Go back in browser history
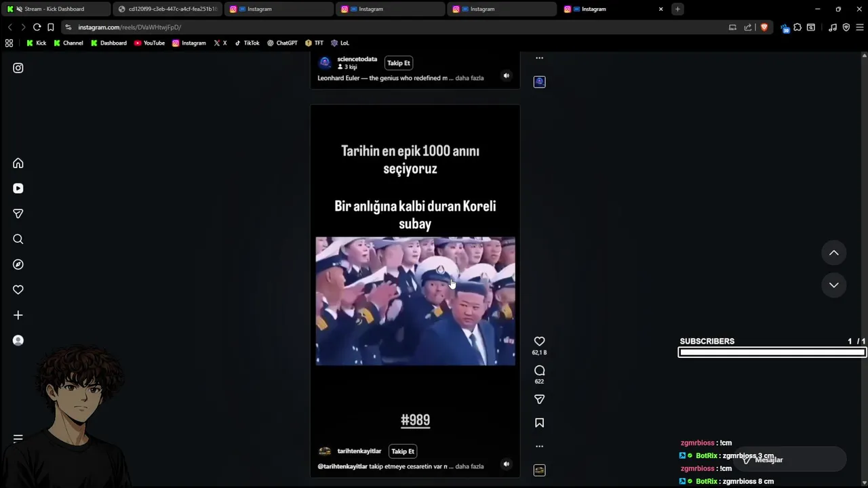Viewport: 868px width, 488px height. [9, 27]
